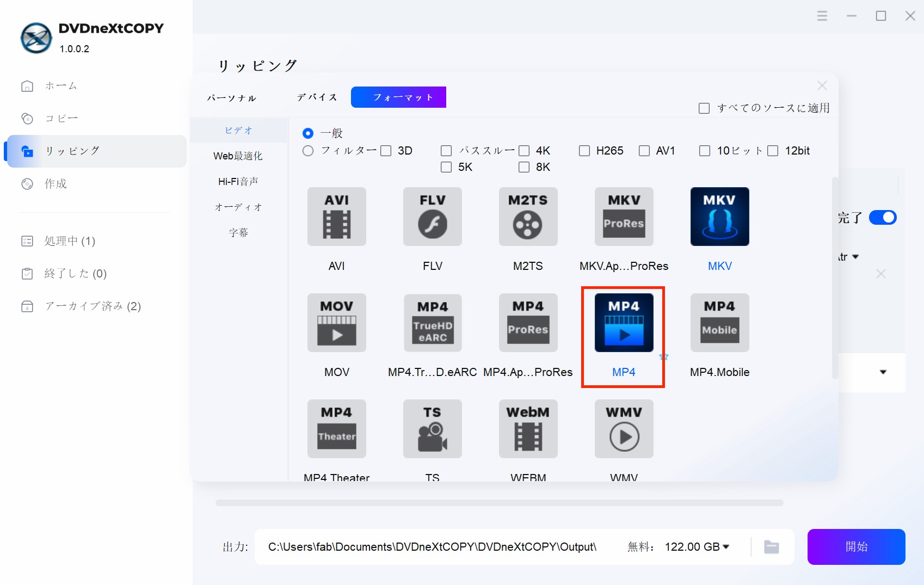The image size is (924, 585).
Task: Enable the パススルー checkbox
Action: 446,151
